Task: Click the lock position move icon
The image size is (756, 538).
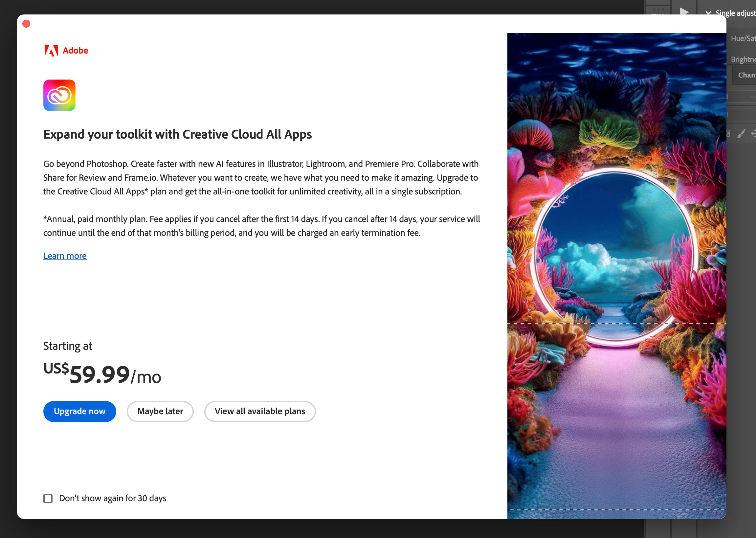Action: coord(753,133)
